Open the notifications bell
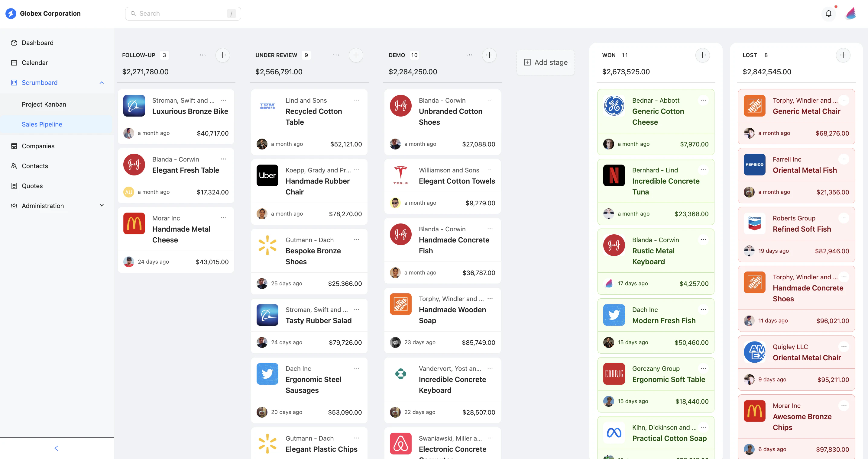868x459 pixels. click(829, 14)
